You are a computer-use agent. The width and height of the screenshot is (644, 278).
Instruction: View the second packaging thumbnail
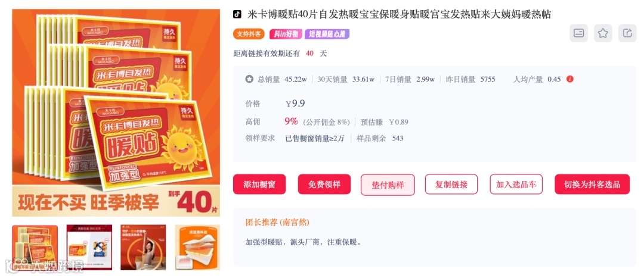[x=89, y=248]
